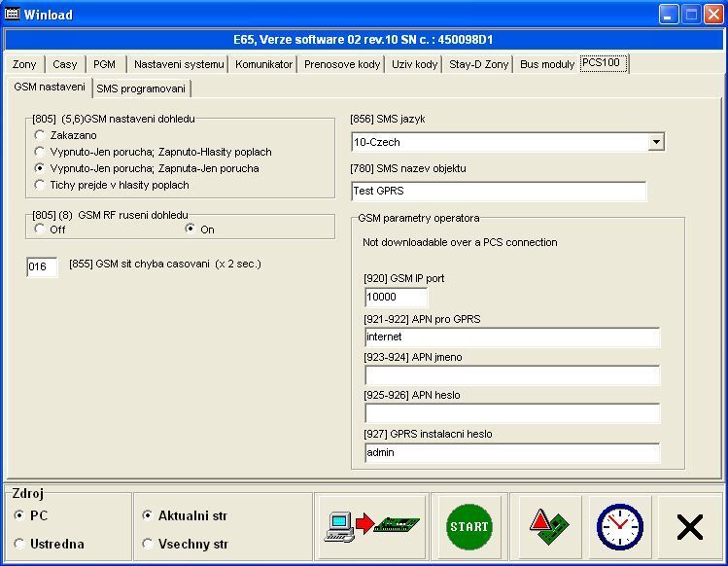The height and width of the screenshot is (566, 728).
Task: Click the APN pro GPRS field
Action: pos(511,337)
